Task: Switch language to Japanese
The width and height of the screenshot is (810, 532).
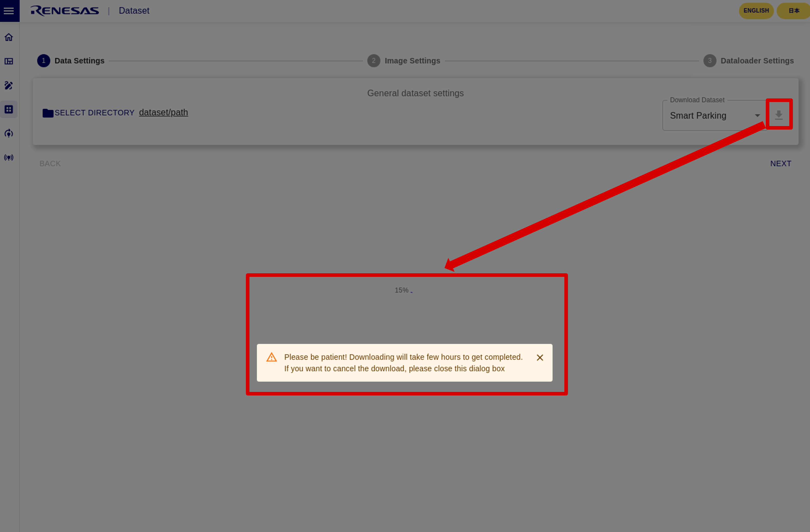Action: click(x=794, y=10)
